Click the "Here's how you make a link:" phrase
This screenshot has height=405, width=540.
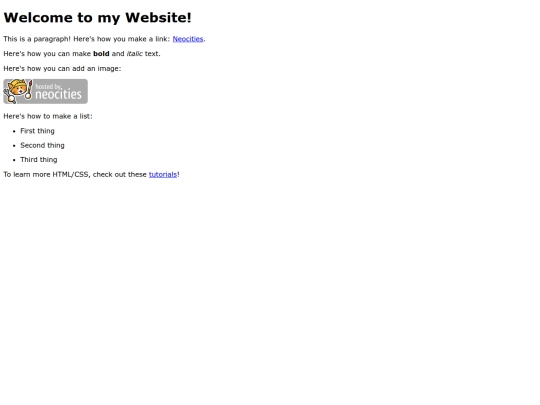(122, 39)
